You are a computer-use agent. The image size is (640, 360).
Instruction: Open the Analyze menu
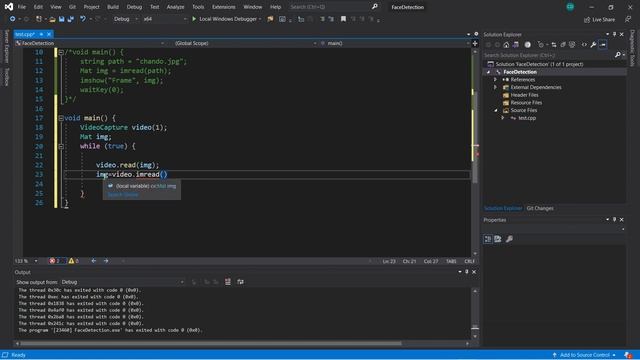(176, 7)
